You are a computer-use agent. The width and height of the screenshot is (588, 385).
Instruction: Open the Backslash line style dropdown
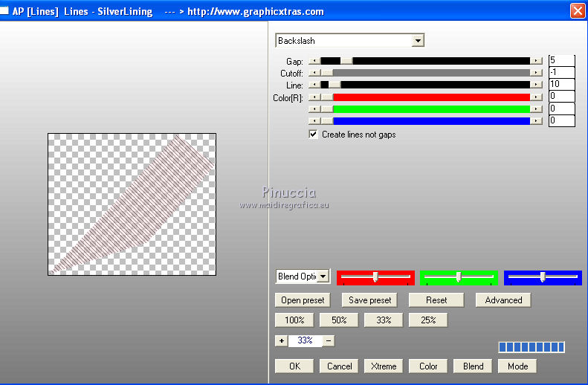pos(418,40)
